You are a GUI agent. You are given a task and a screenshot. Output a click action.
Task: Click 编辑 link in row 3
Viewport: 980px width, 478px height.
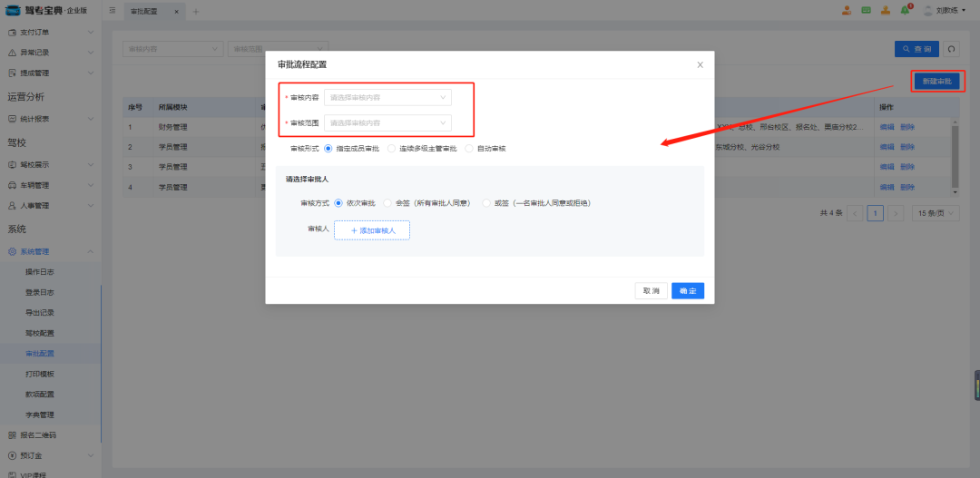tap(887, 167)
